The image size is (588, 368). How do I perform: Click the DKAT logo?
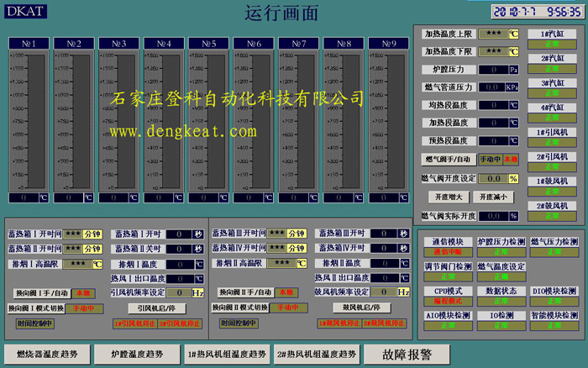pyautogui.click(x=25, y=11)
